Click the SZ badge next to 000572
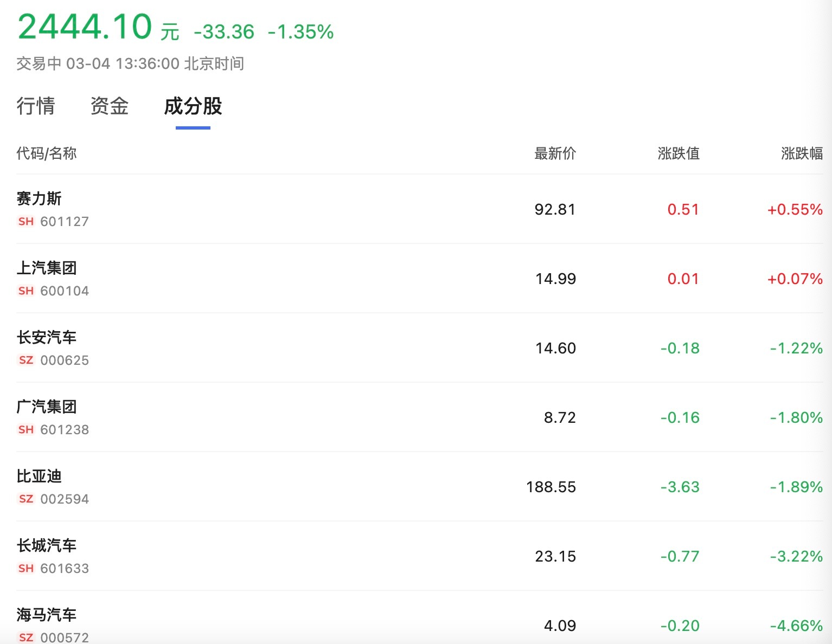The width and height of the screenshot is (832, 644). coord(26,637)
